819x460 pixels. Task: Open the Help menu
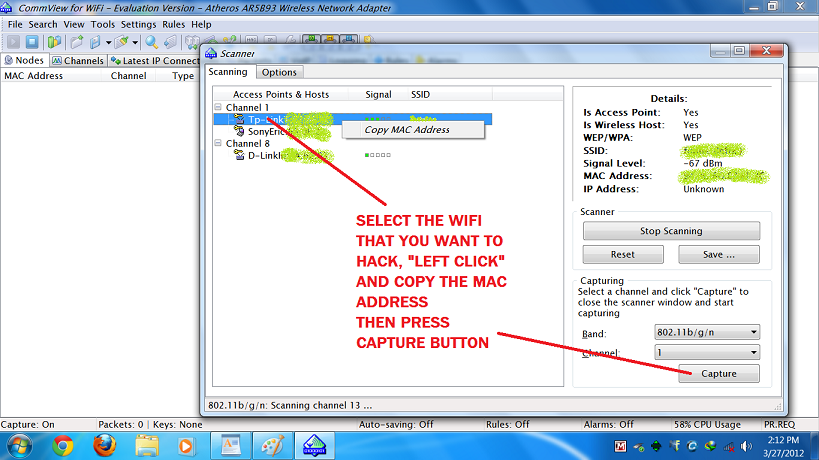[201, 25]
